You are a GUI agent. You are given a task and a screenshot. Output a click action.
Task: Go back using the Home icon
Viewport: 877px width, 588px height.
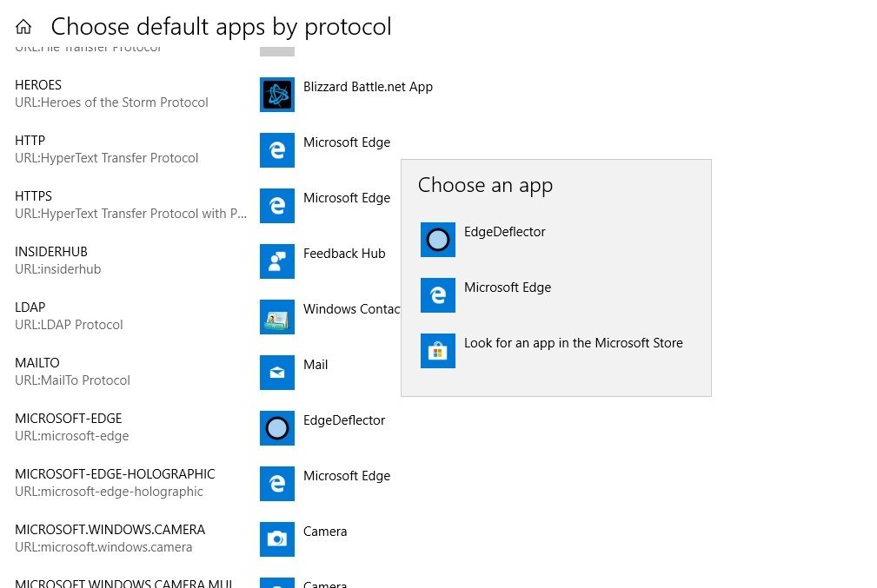pos(23,26)
